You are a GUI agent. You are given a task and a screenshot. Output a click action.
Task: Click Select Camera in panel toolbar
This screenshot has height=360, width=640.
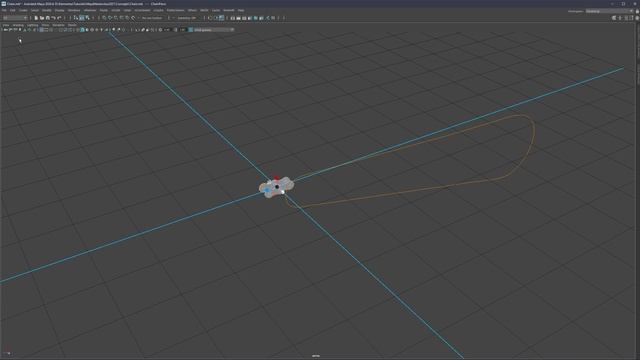coord(6,30)
